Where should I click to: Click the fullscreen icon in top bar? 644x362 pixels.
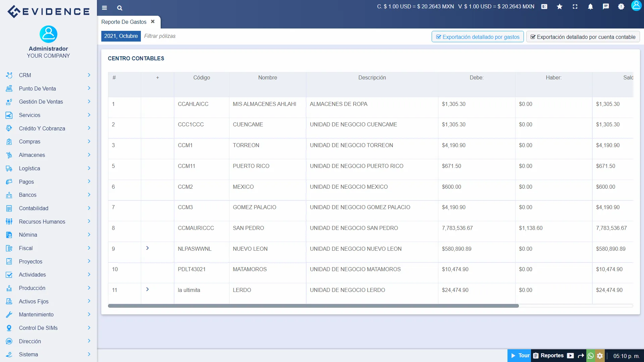575,7
